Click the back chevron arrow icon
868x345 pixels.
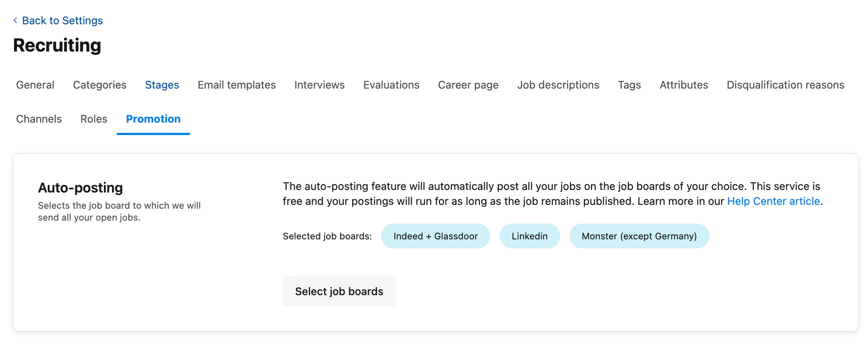(x=15, y=20)
